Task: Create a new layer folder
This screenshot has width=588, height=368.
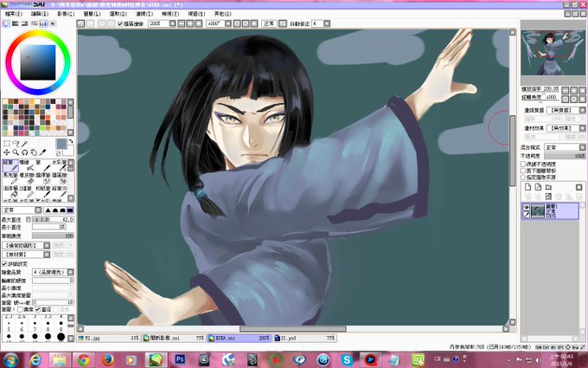Action: (x=548, y=187)
